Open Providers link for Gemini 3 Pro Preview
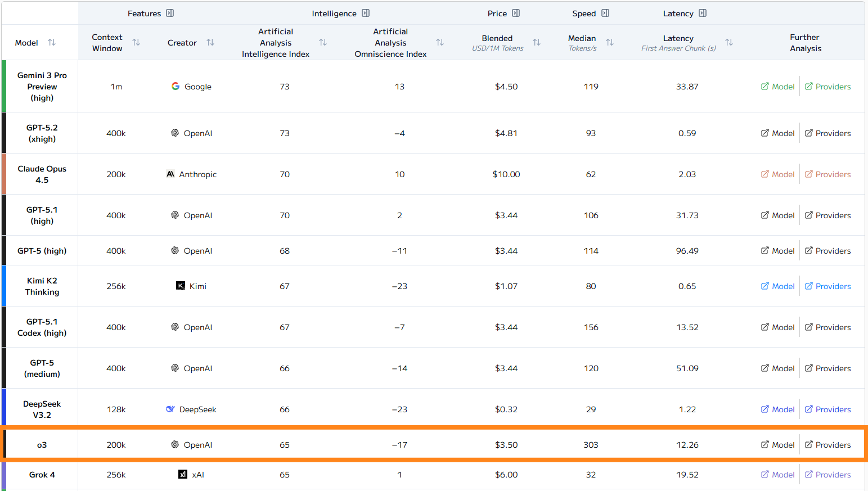This screenshot has height=491, width=868. pos(827,87)
